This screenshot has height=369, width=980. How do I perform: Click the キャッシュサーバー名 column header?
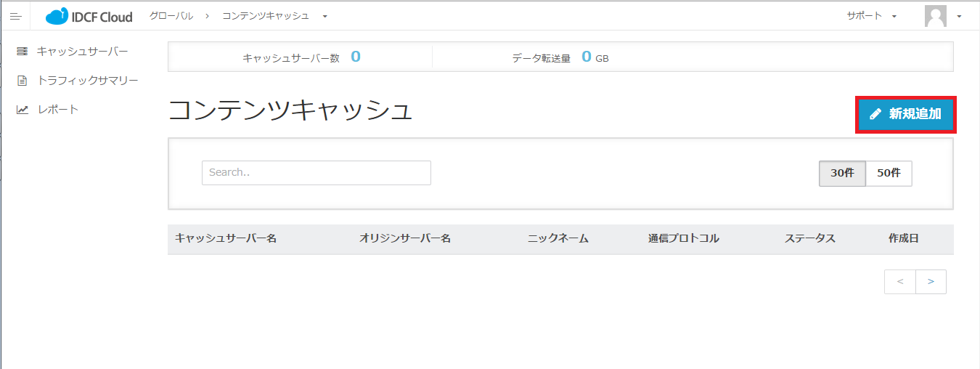click(x=226, y=238)
